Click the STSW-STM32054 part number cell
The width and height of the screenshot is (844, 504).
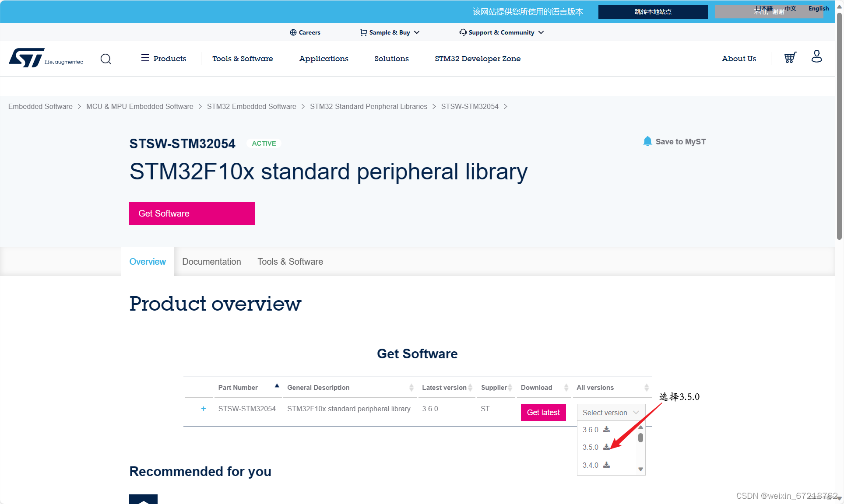point(247,409)
